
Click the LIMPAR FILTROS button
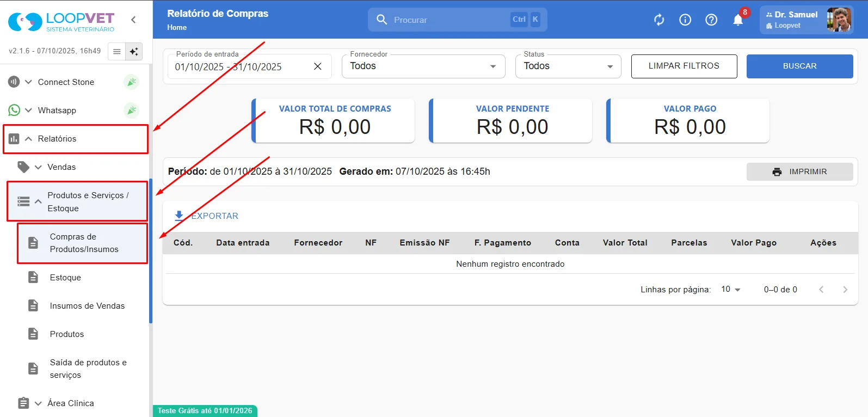click(x=684, y=66)
